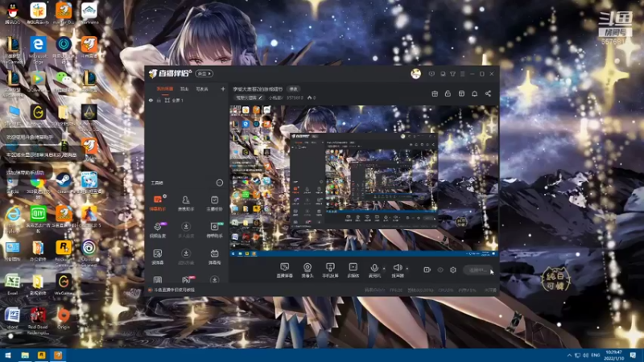Open the message bubble icon in title bar
644x362 pixels.
(431, 74)
